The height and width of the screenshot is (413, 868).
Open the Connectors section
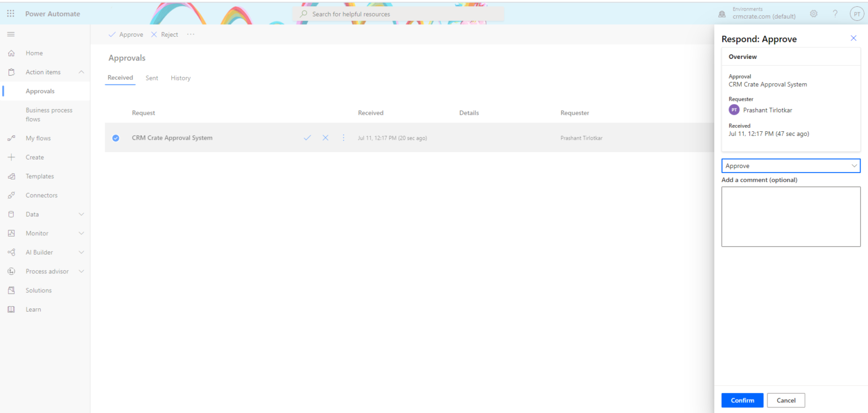[x=41, y=195]
